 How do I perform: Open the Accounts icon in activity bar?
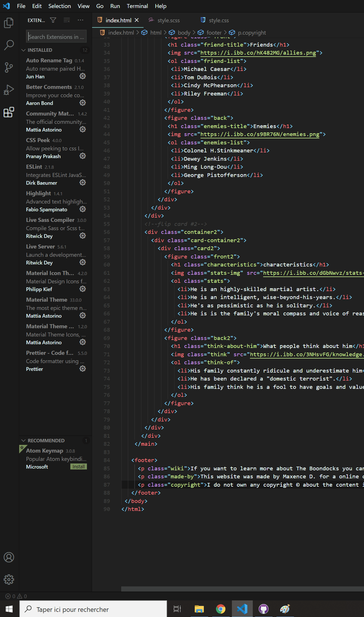tap(9, 557)
